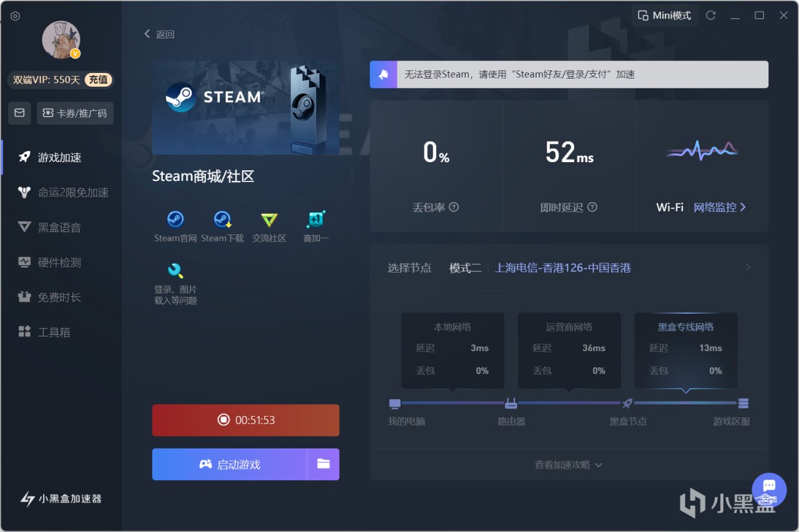Click the 运营商网络 stats card
The width and height of the screenshot is (799, 532).
coord(569,351)
